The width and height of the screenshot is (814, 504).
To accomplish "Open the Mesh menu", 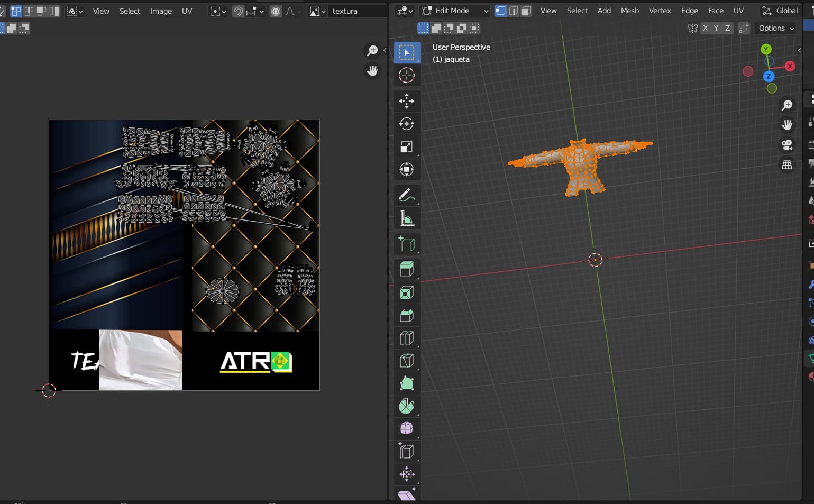I will tap(629, 11).
